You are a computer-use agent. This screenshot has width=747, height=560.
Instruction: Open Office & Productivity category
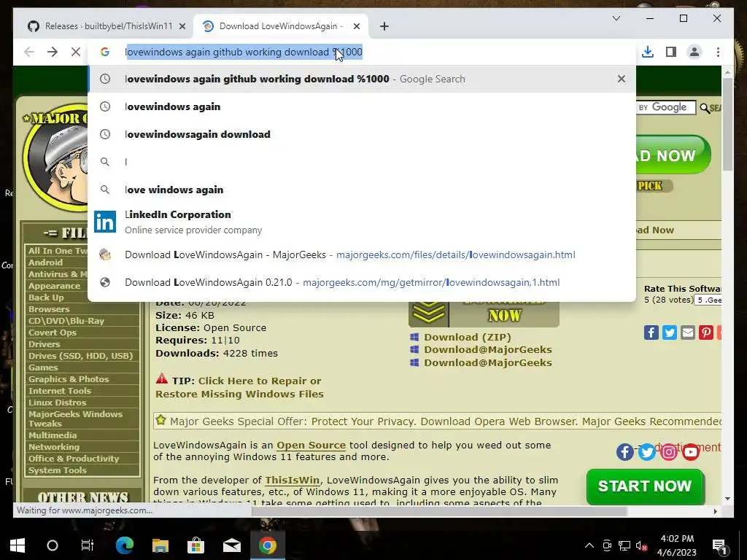click(x=74, y=459)
